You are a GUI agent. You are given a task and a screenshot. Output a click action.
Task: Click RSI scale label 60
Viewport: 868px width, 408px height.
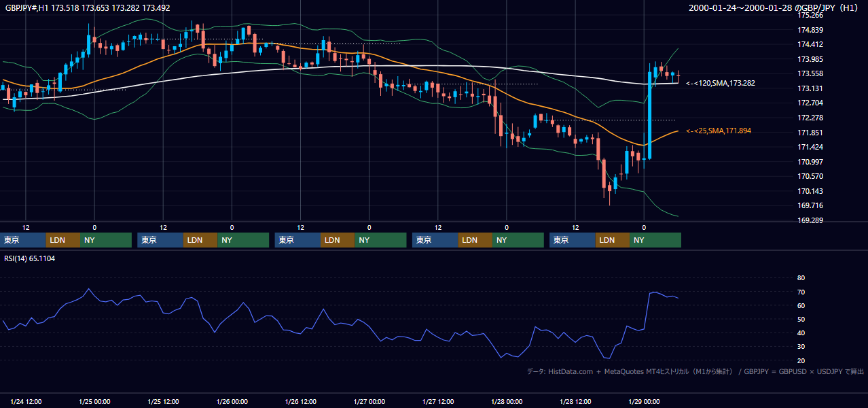[801, 305]
